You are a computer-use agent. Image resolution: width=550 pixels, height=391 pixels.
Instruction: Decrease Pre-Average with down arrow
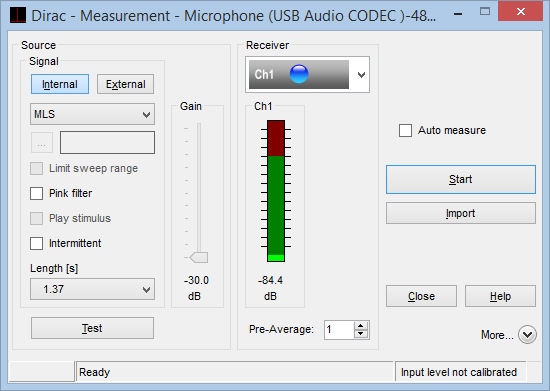[361, 334]
